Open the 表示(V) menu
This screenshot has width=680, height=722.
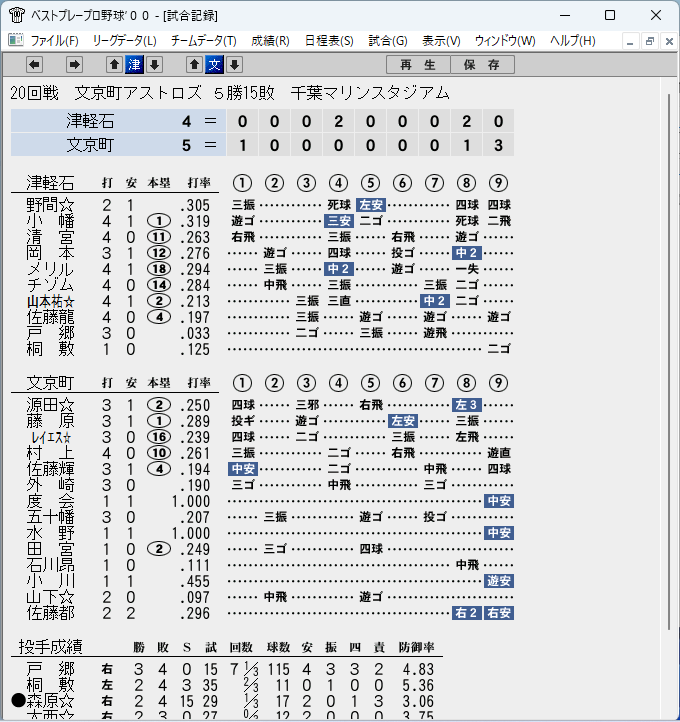[x=441, y=41]
